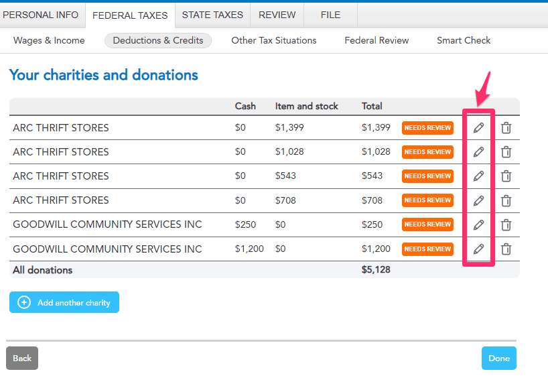Image resolution: width=548 pixels, height=392 pixels.
Task: Delete the ARC Thrift Stores $708 donation
Action: (506, 200)
